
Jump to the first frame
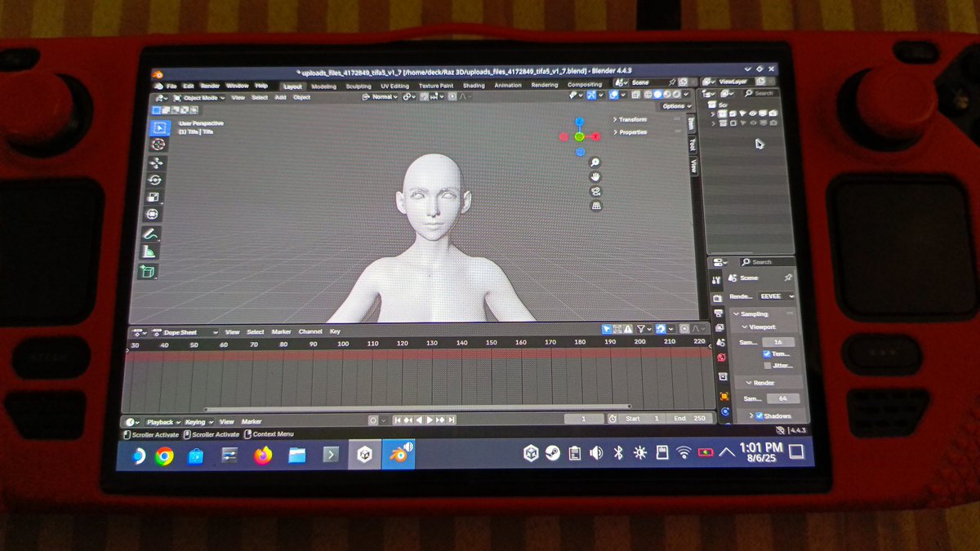(x=398, y=420)
